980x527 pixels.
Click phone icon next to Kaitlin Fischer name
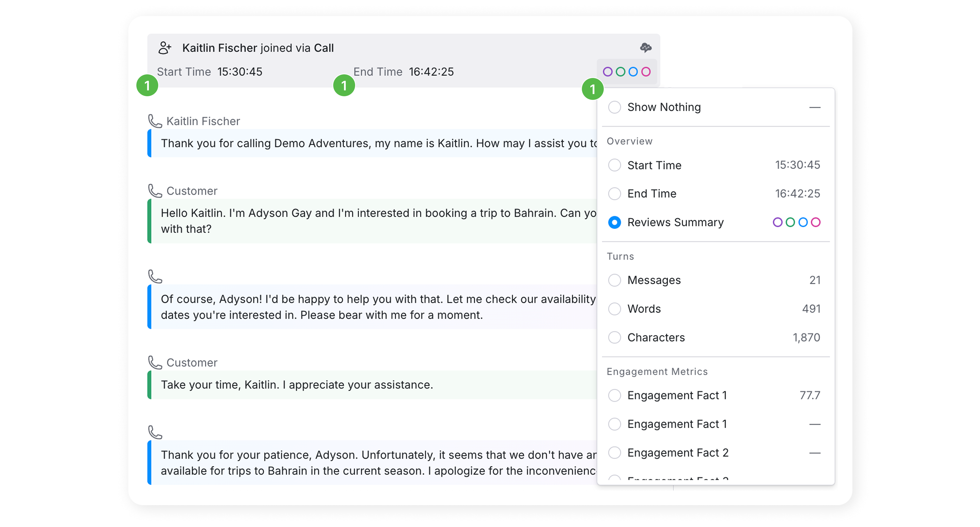155,121
